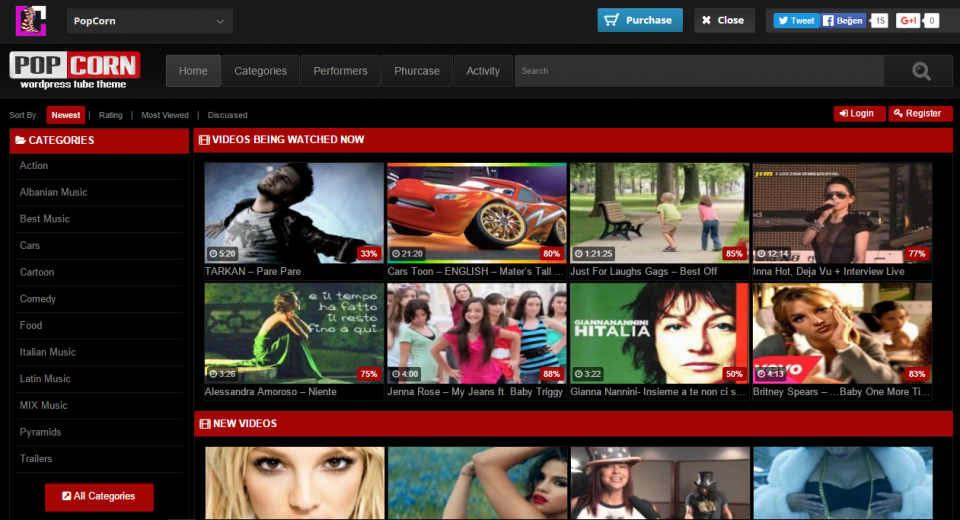Open the Activity menu item
The height and width of the screenshot is (520, 960).
(483, 71)
